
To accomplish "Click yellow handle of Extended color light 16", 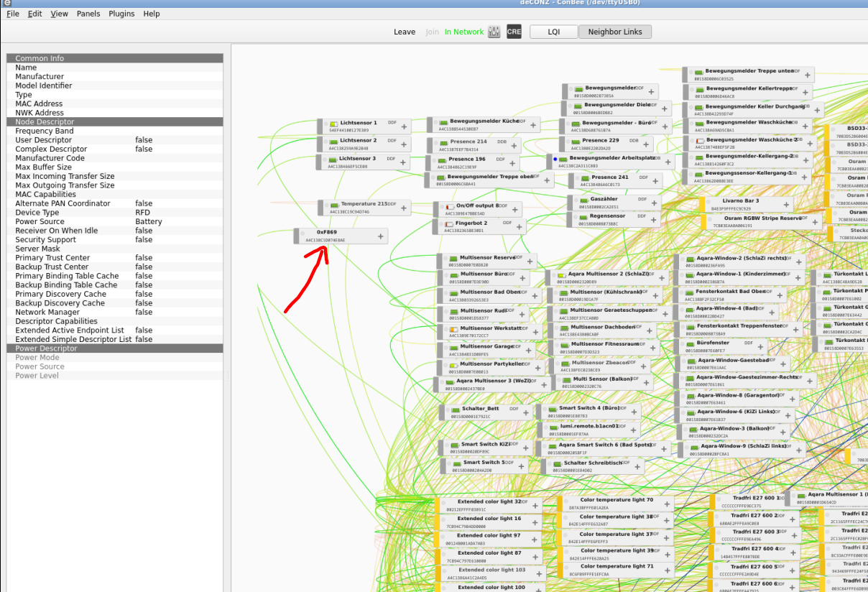I will (437, 522).
